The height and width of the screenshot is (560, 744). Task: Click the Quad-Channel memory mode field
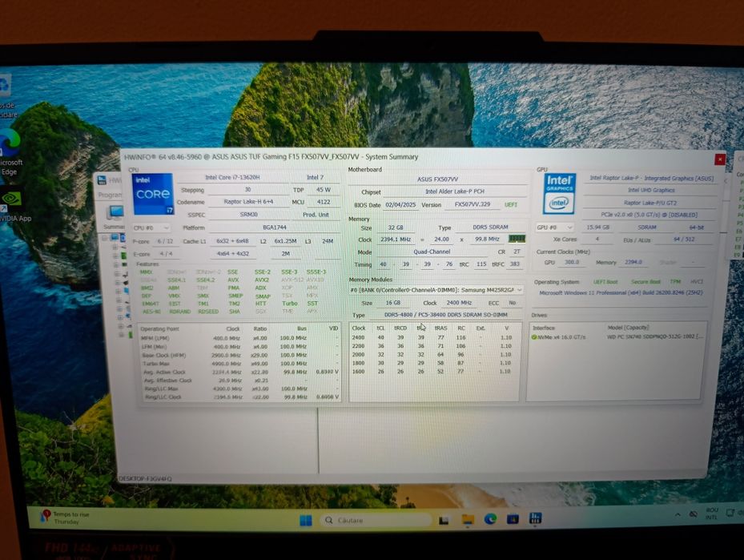pyautogui.click(x=432, y=252)
